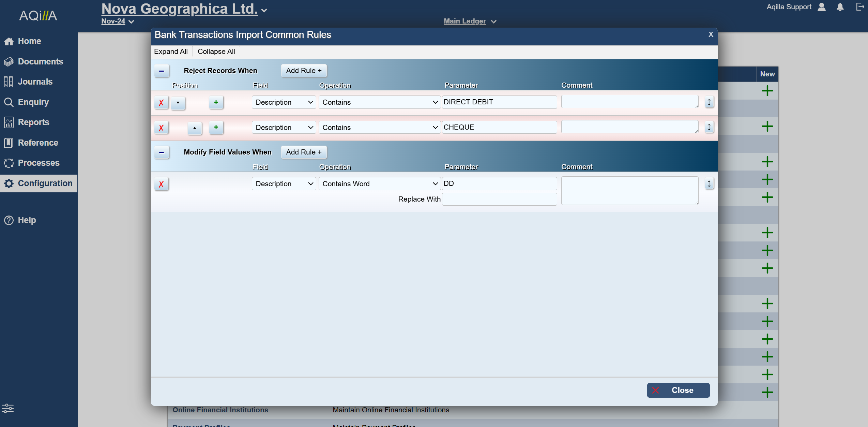Click Expand All in the dialog toolbar
868x427 pixels.
pos(171,51)
